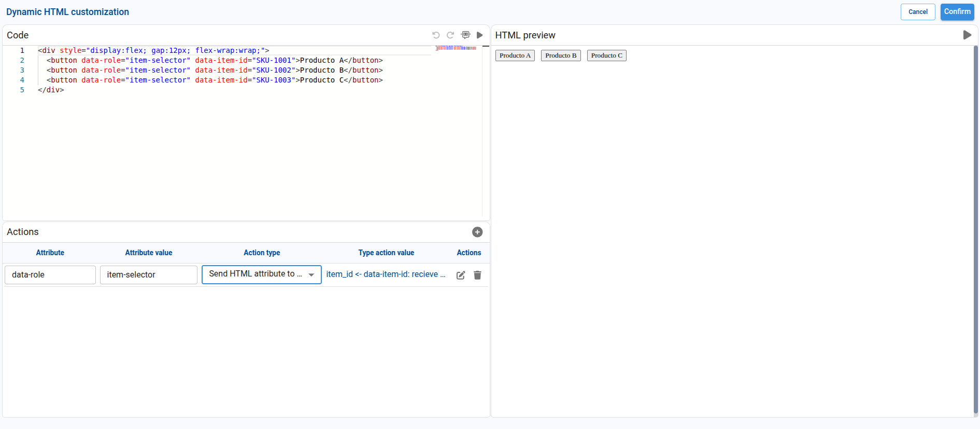Run the code with Code panel play icon
The image size is (980, 429).
[479, 35]
